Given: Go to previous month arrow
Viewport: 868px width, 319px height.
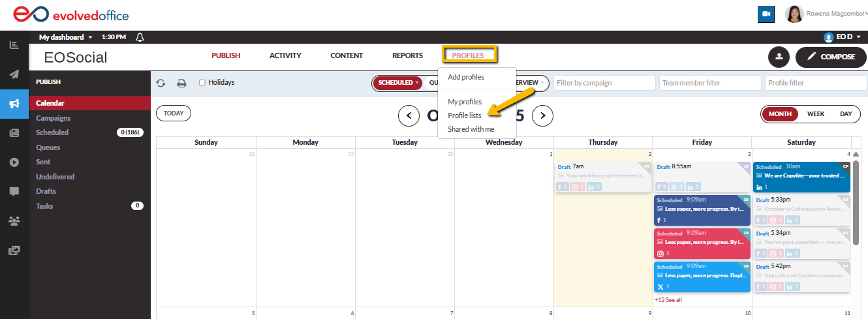Looking at the screenshot, I should click(x=409, y=116).
